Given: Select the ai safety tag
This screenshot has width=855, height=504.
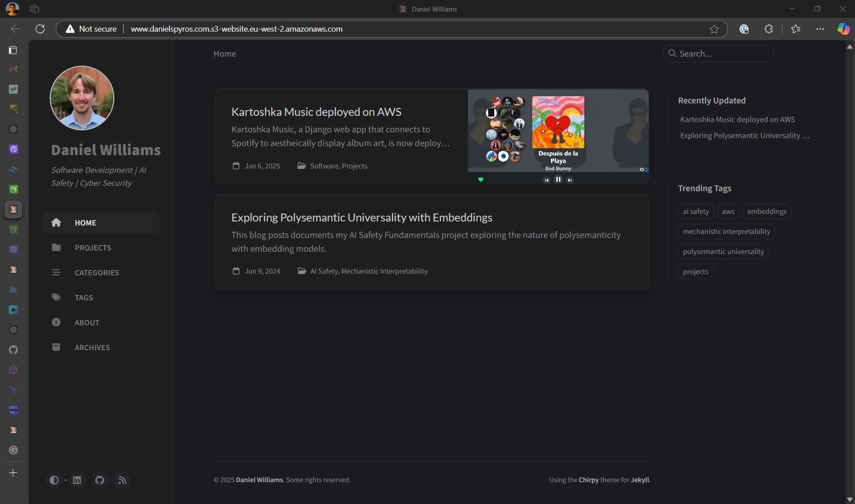Looking at the screenshot, I should [696, 211].
